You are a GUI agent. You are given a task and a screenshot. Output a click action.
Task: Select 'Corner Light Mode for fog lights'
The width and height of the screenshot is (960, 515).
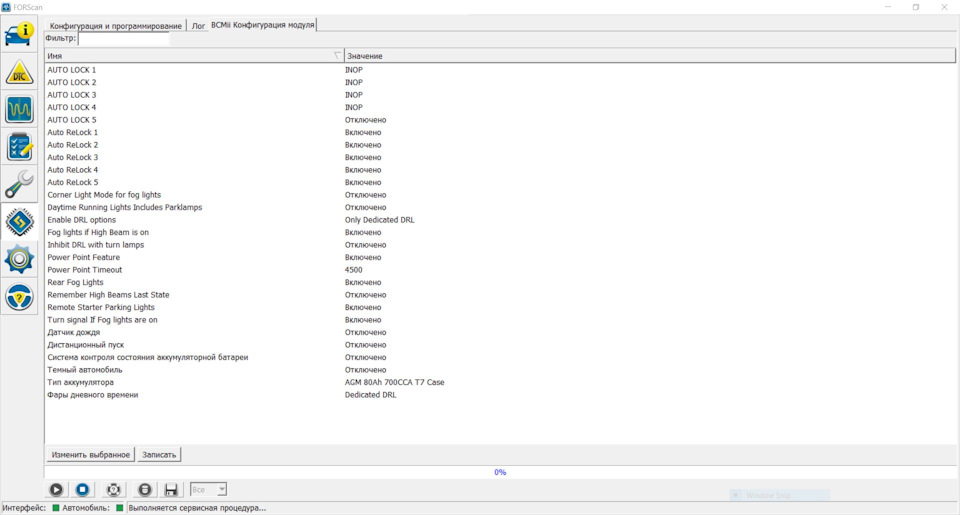[x=500, y=195]
